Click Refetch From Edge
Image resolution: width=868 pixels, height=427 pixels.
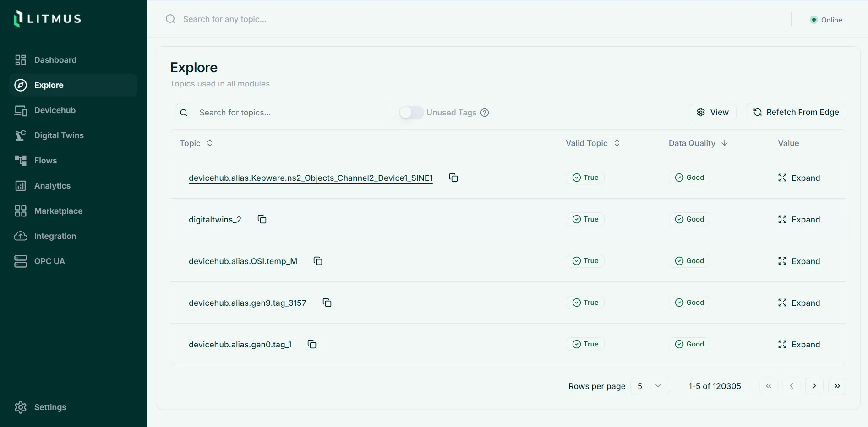(796, 112)
